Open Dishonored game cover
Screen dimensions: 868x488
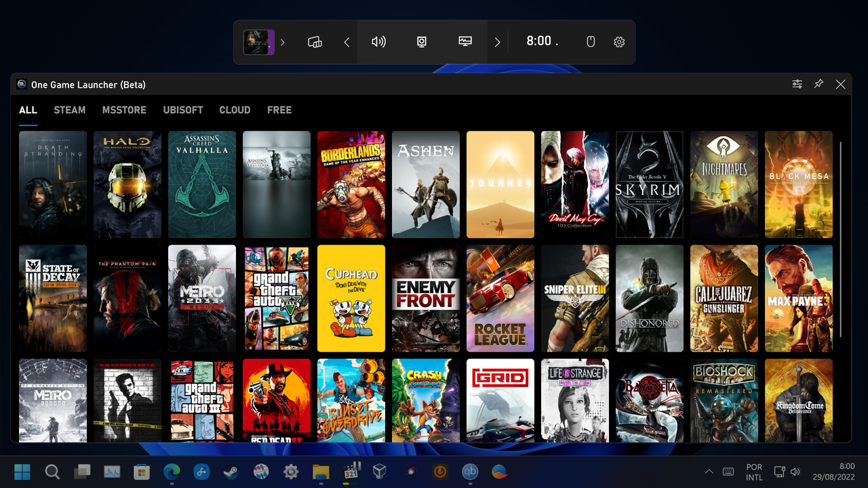point(650,298)
